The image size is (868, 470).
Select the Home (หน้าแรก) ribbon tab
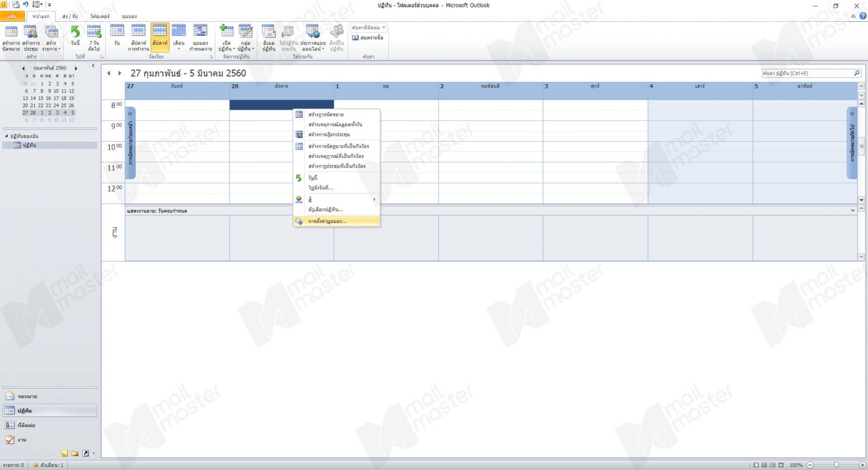coord(41,16)
